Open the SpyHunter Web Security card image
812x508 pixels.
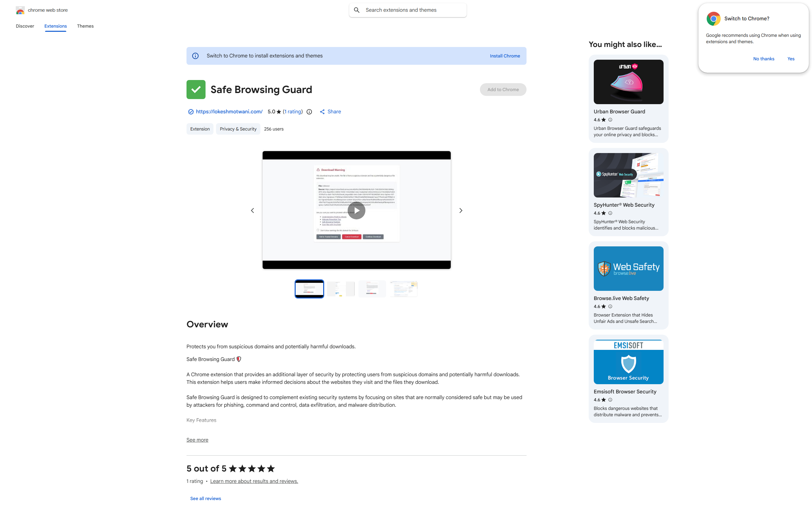[x=628, y=175]
